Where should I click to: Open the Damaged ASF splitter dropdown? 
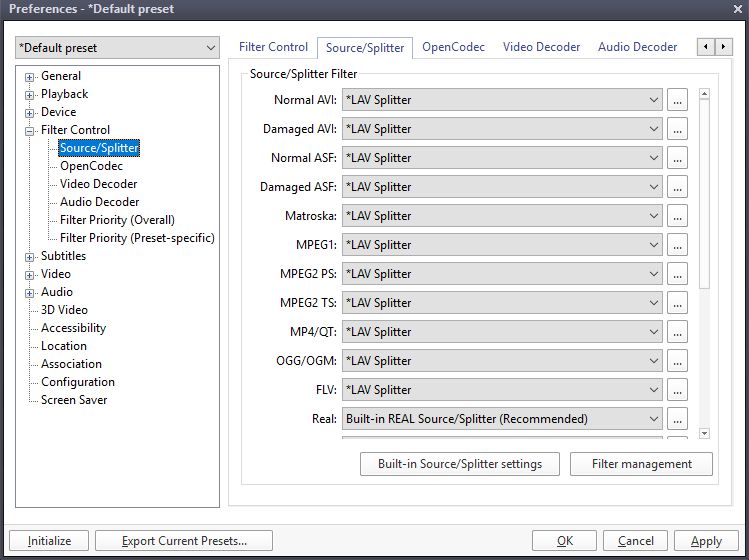coord(502,187)
